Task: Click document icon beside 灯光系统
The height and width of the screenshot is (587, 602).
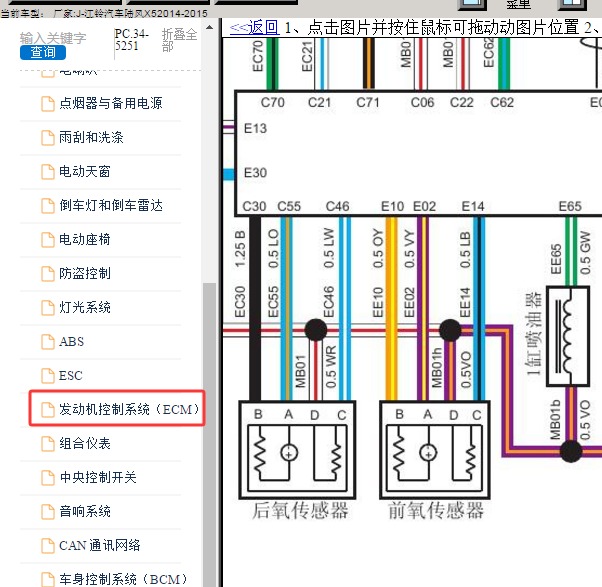Action: click(48, 308)
